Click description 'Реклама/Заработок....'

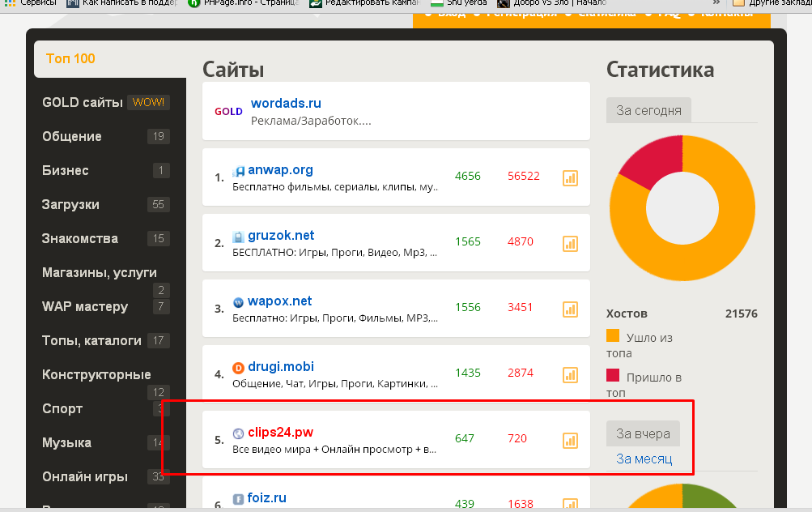[311, 122]
